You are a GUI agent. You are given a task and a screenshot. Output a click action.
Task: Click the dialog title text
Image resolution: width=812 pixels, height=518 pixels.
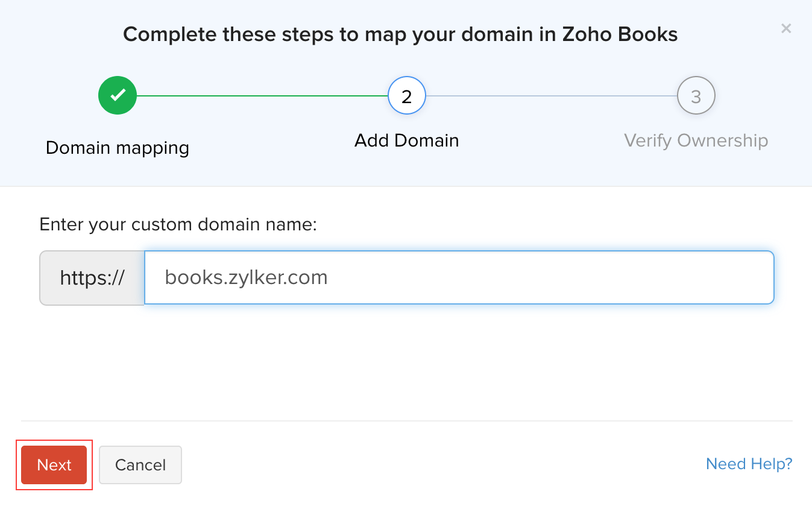[400, 34]
